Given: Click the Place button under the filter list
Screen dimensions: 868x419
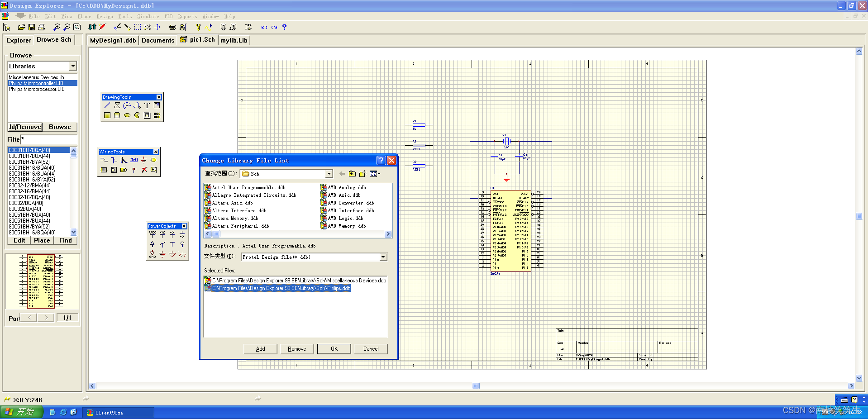Looking at the screenshot, I should [x=42, y=240].
